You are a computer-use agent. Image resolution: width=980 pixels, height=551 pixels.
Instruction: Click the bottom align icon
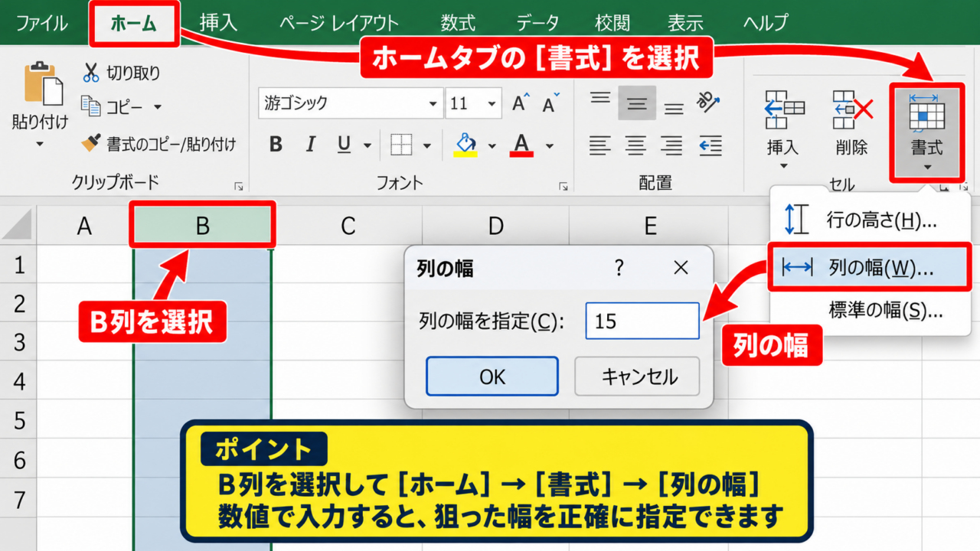pos(674,108)
